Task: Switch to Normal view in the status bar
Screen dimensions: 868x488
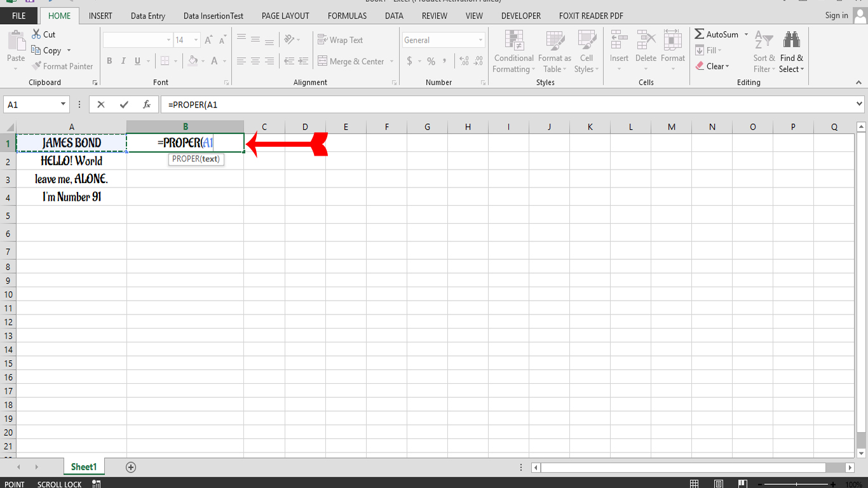Action: tap(695, 484)
